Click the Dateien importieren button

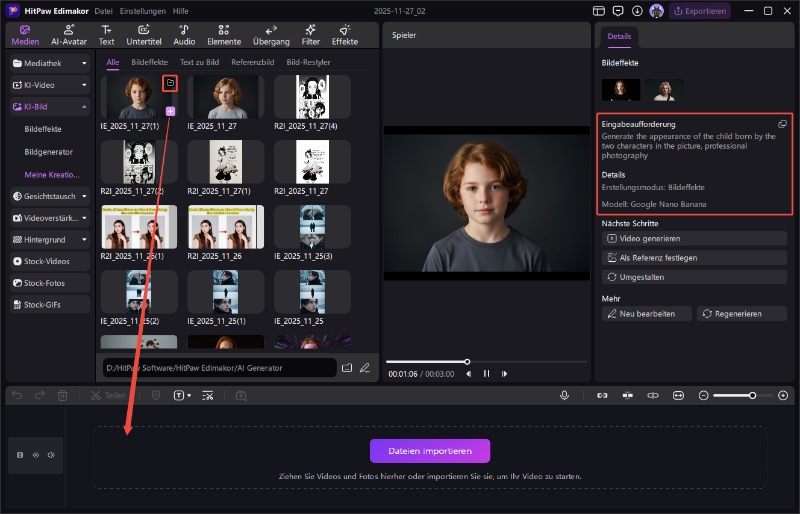click(x=430, y=451)
